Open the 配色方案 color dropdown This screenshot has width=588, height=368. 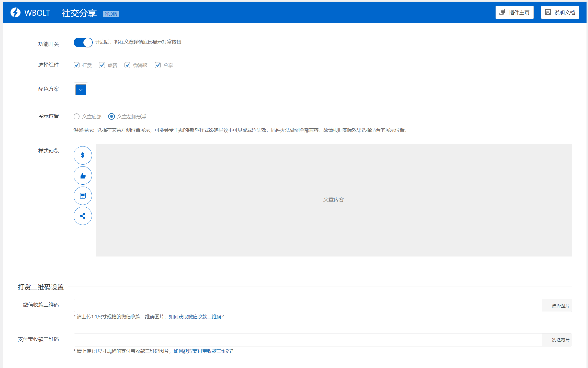[x=81, y=90]
